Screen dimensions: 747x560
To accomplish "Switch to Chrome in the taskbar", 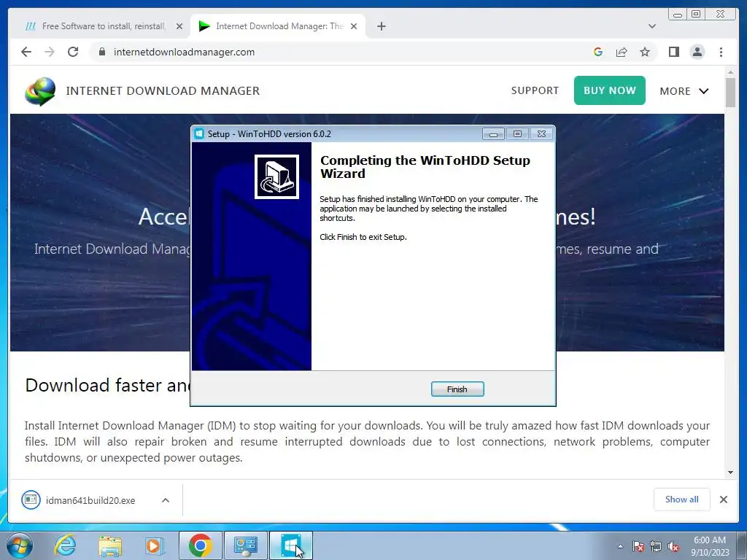I will coord(200,545).
